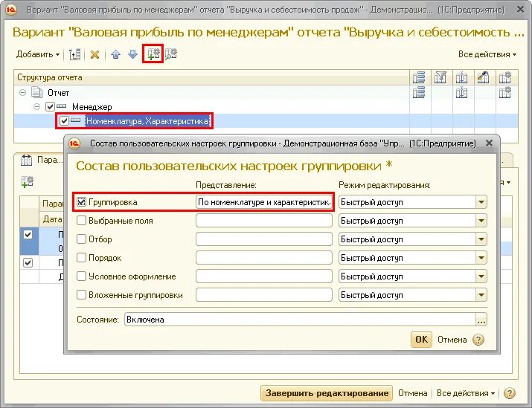The image size is (532, 408).
Task: Click Завершить редактирование button
Action: (327, 393)
